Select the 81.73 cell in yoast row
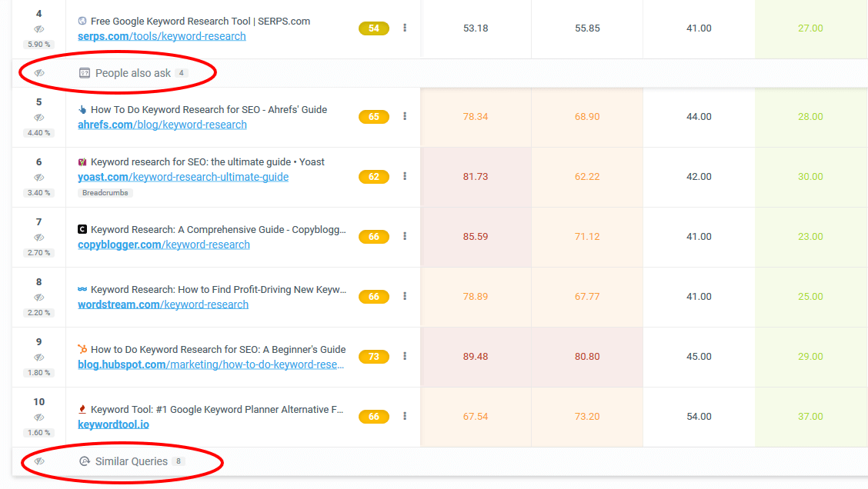The height and width of the screenshot is (489, 868). (x=476, y=177)
